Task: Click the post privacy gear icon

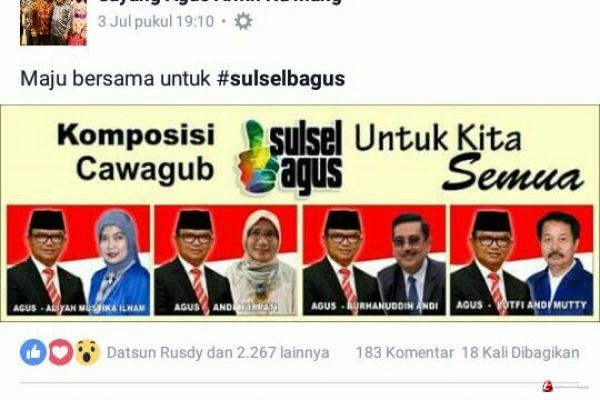Action: pos(243,21)
